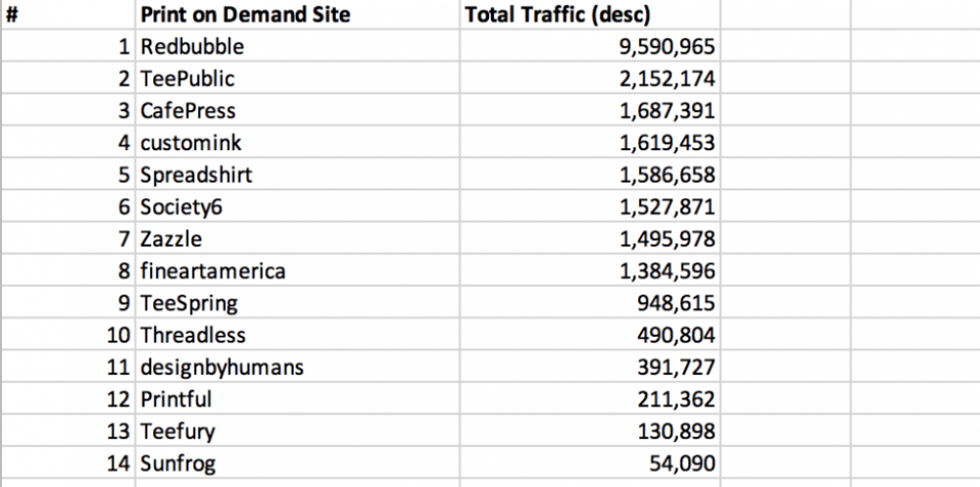Select the row number 14 cell

[68, 463]
